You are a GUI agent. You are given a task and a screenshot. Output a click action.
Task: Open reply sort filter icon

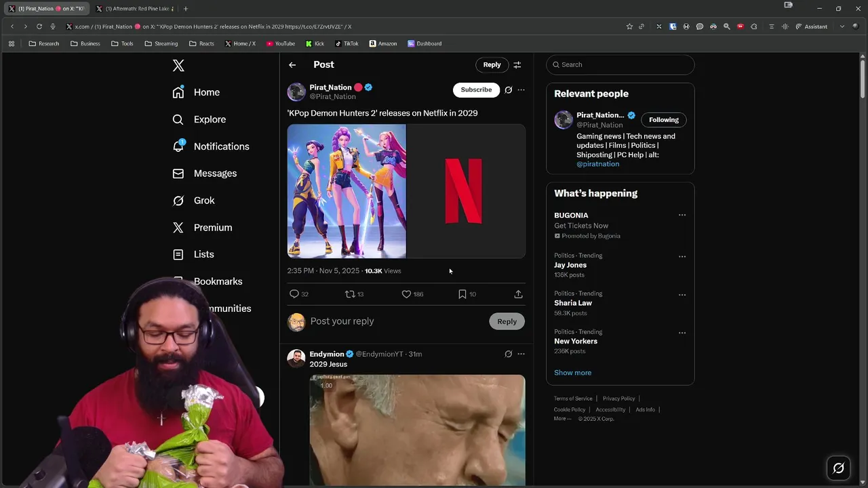(517, 65)
